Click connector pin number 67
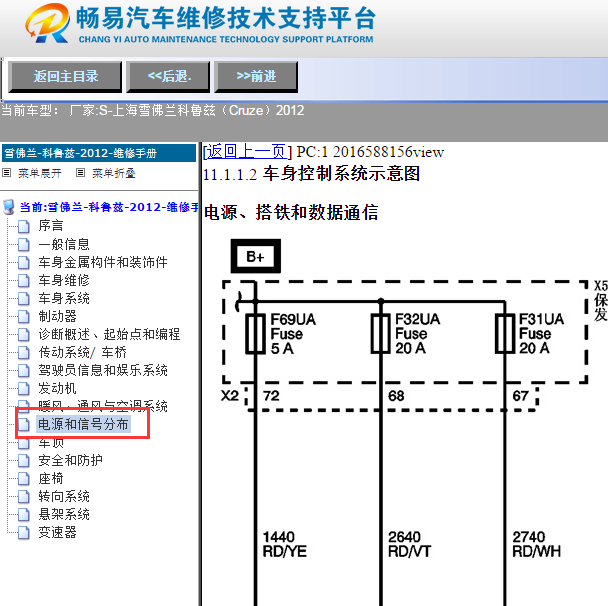 pos(520,396)
